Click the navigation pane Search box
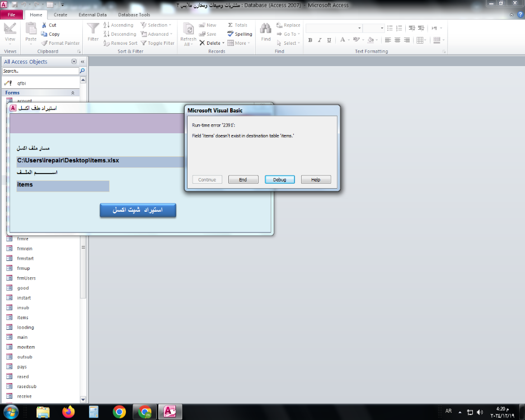The image size is (525, 420). 40,71
